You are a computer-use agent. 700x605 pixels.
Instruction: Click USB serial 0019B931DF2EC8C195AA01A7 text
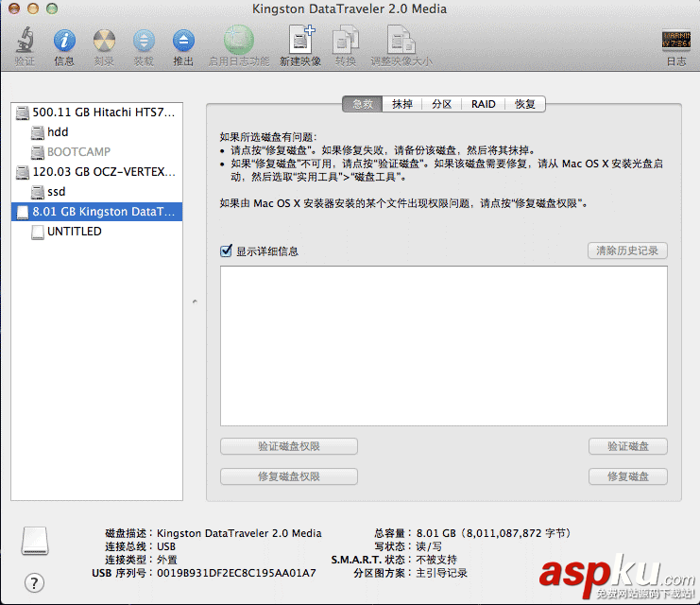(236, 573)
